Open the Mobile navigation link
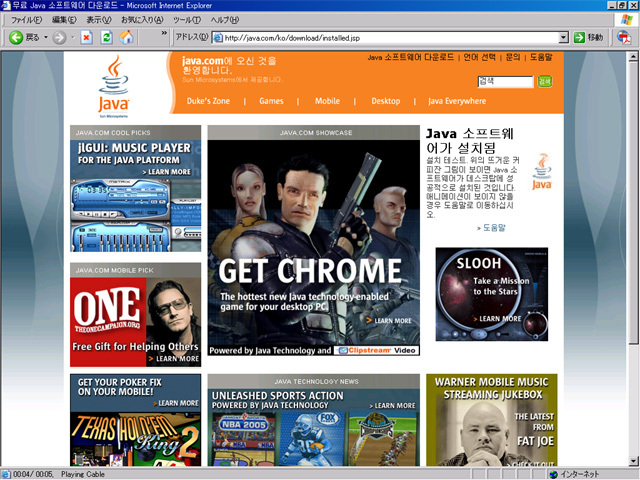The width and height of the screenshot is (640, 480). tap(327, 101)
